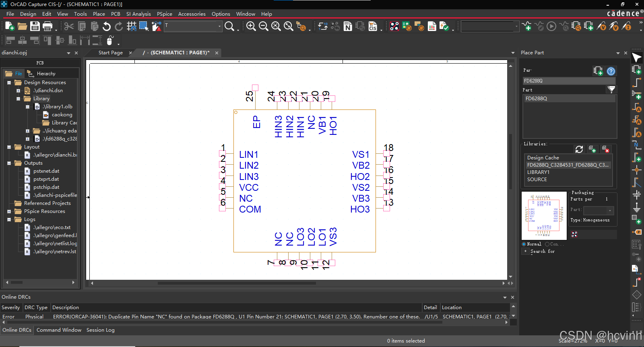Collapse the Library folder in tree
644x347 pixels.
tap(18, 99)
